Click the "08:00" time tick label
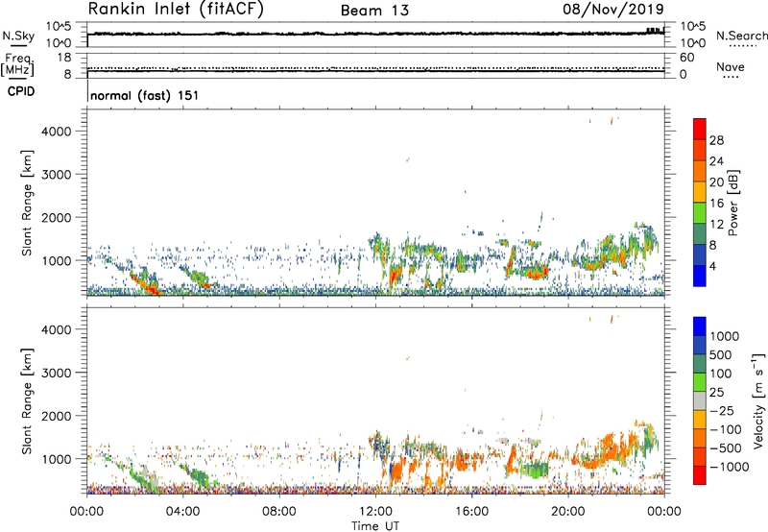 pyautogui.click(x=278, y=512)
